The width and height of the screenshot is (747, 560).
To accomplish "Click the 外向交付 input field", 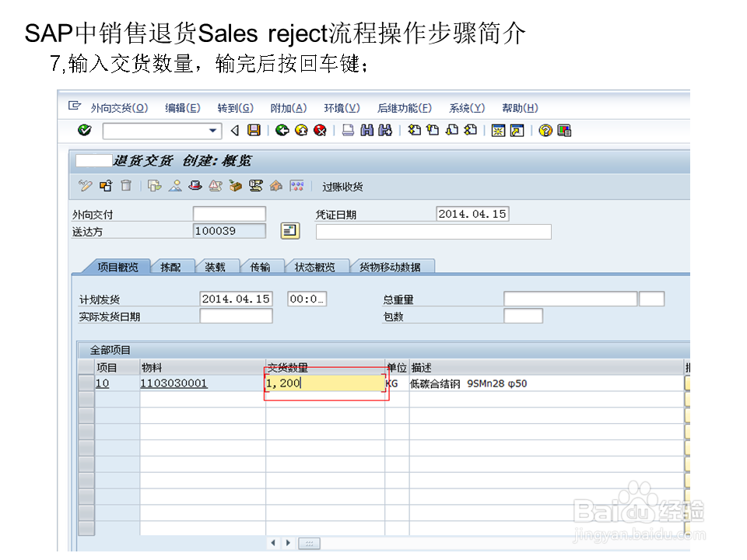I will click(229, 214).
